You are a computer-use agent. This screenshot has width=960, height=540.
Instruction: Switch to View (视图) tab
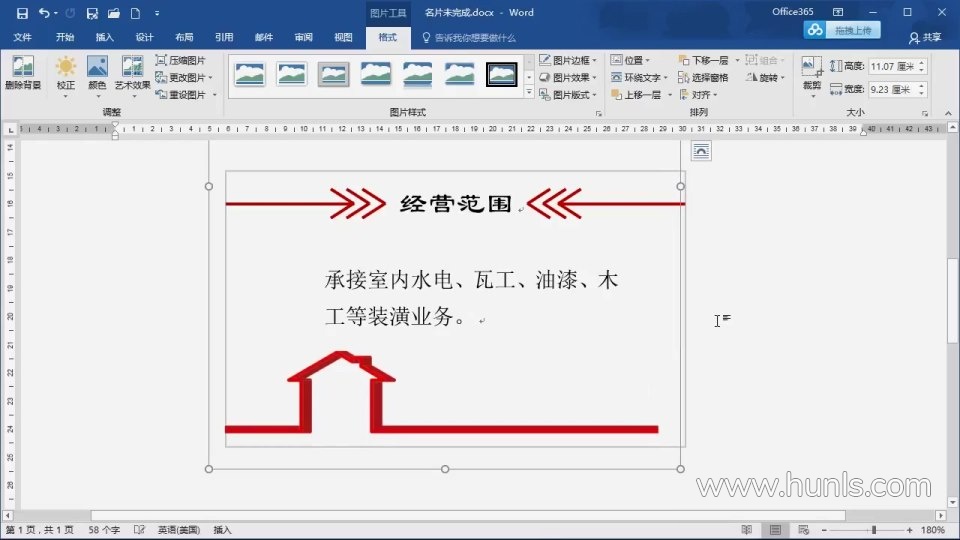(x=343, y=37)
